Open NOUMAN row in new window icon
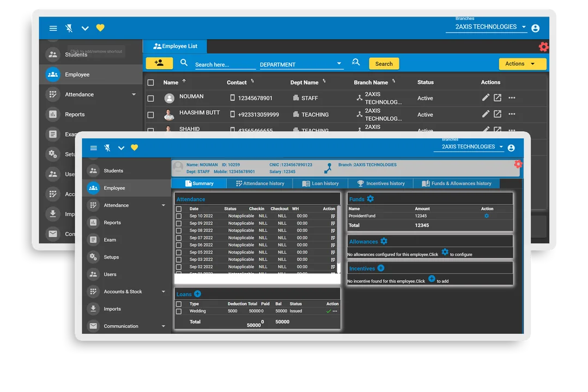 (x=497, y=98)
